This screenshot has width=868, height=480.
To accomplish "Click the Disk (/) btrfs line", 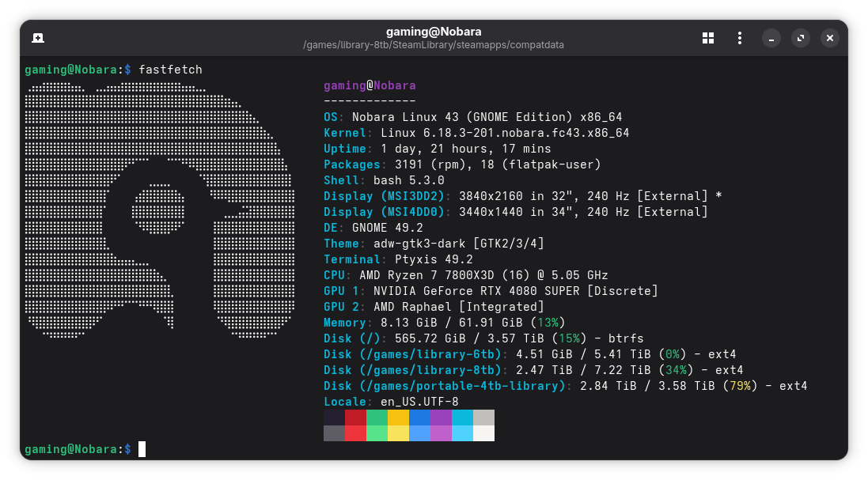I will (483, 338).
